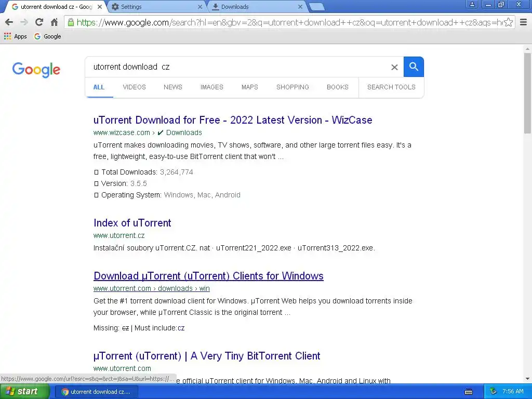Click the Total Downloads: 3,264,774 text
Image resolution: width=532 pixels, height=399 pixels.
click(147, 172)
